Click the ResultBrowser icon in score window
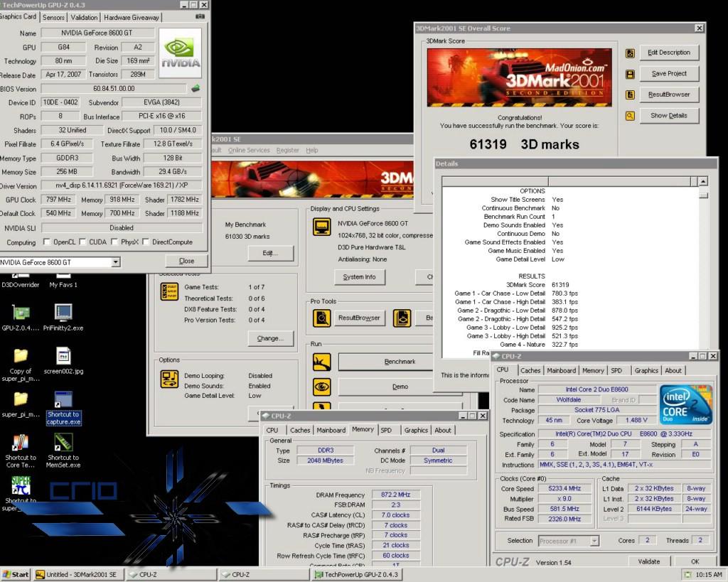The width and height of the screenshot is (728, 582). pos(630,95)
